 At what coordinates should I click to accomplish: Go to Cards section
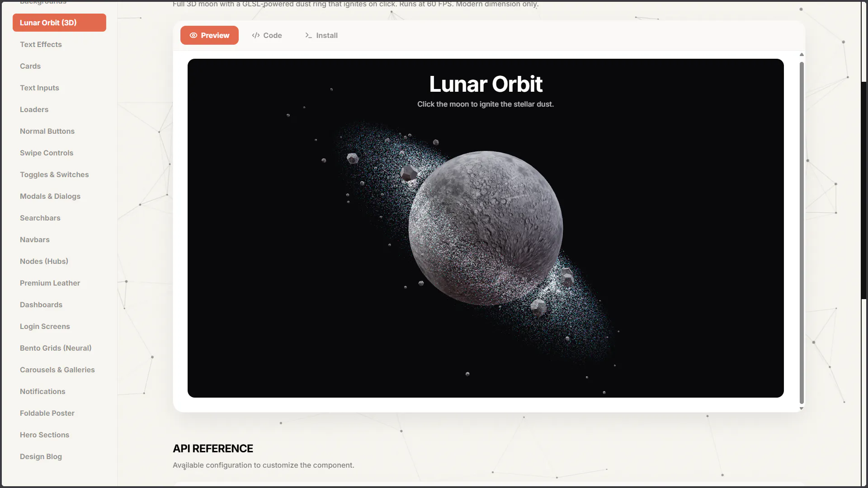[x=59, y=66]
